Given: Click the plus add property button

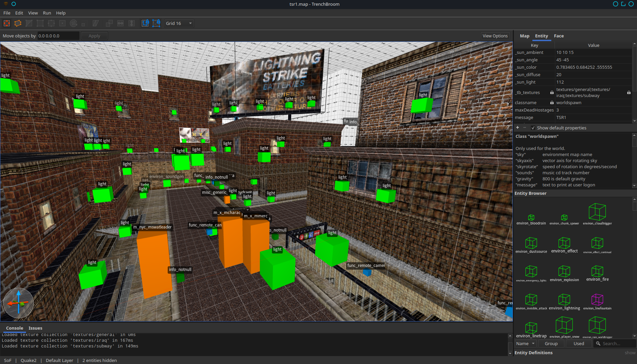Looking at the screenshot, I should (518, 127).
